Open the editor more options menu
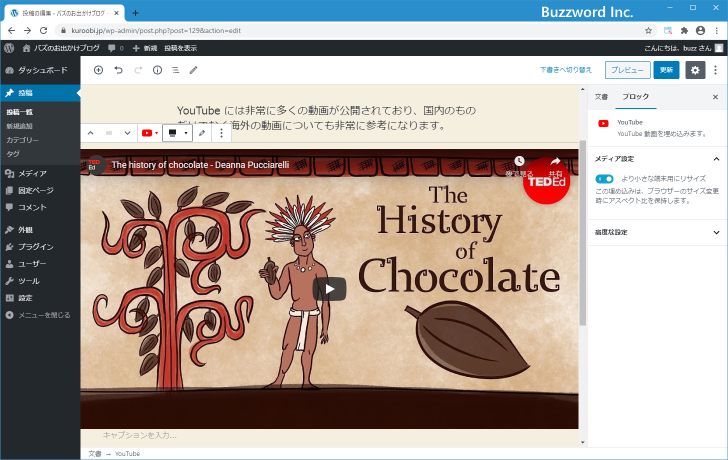This screenshot has height=460, width=728. [715, 70]
